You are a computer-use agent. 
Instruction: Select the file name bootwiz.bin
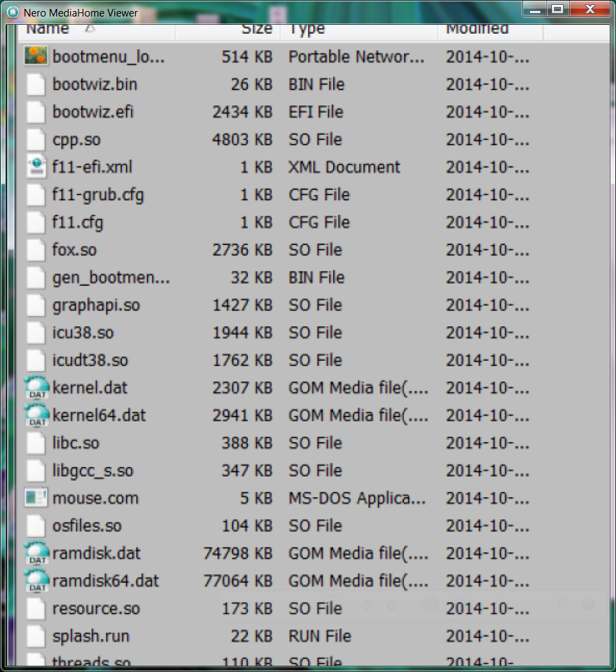pos(95,85)
